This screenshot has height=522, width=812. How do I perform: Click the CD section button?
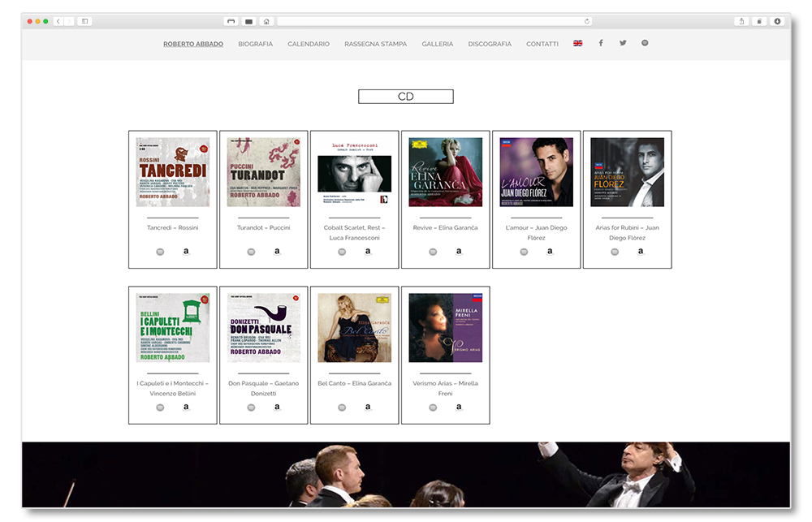pyautogui.click(x=406, y=97)
